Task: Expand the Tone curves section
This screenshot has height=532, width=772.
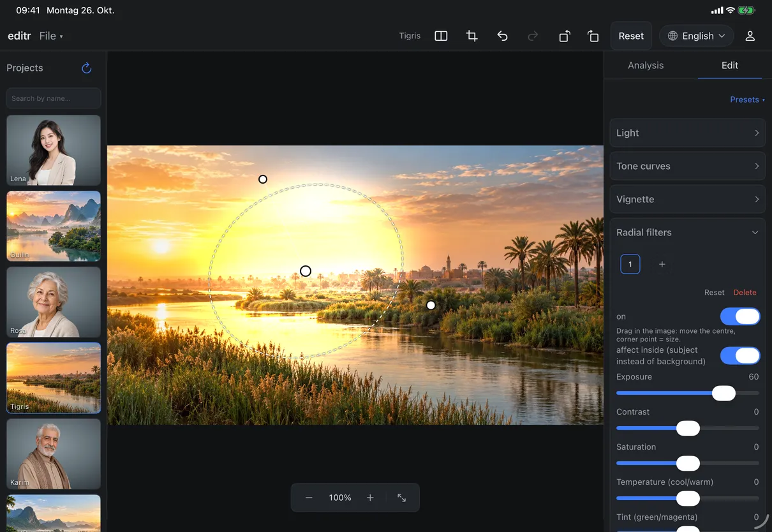Action: [x=687, y=166]
